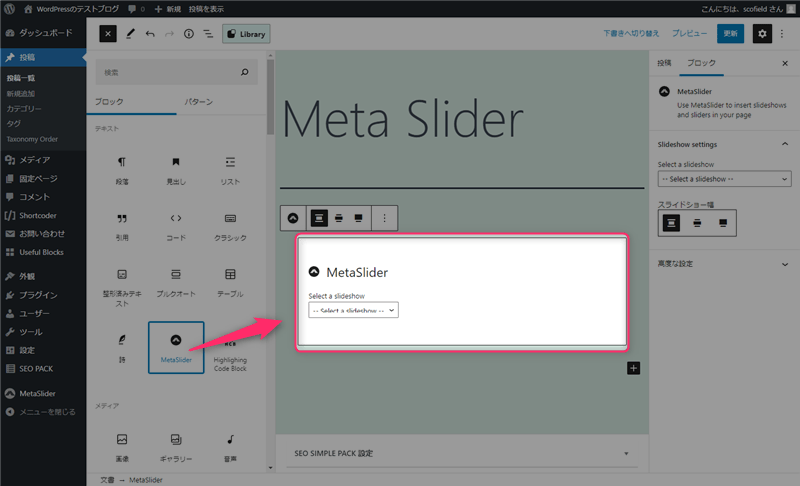800x486 pixels.
Task: Click the blue update (更新) button
Action: click(x=730, y=33)
